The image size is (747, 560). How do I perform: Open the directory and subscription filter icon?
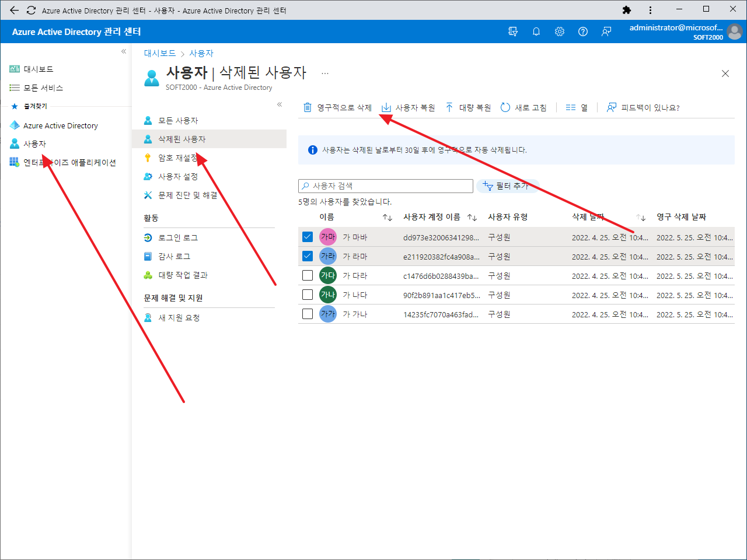513,32
